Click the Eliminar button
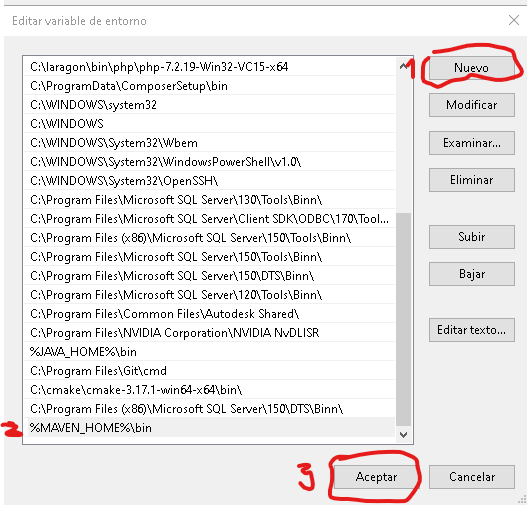The height and width of the screenshot is (505, 527). coord(472,180)
